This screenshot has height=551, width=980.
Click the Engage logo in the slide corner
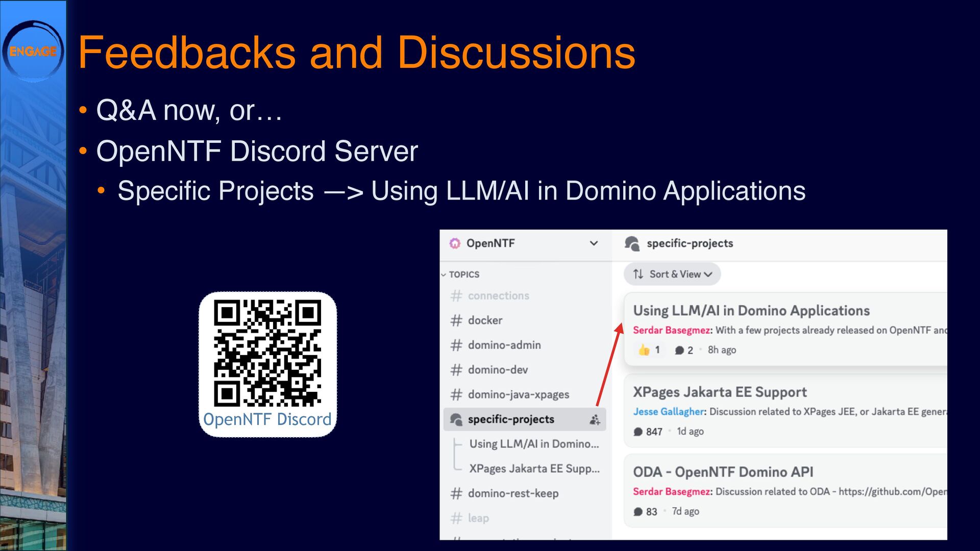coord(33,51)
